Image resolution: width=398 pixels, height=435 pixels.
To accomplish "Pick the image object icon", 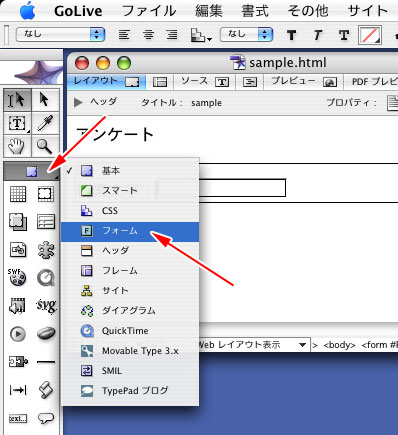I will 18,250.
